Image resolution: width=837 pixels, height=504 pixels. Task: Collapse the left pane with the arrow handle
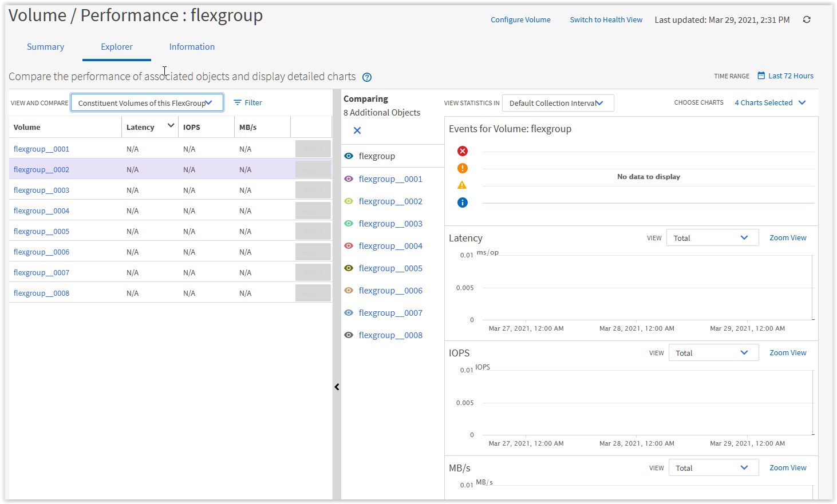[337, 387]
